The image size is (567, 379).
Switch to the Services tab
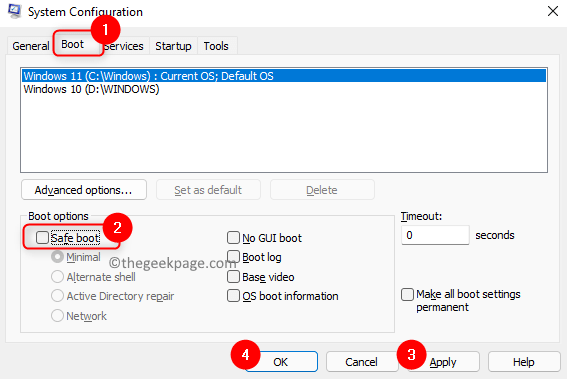point(124,46)
